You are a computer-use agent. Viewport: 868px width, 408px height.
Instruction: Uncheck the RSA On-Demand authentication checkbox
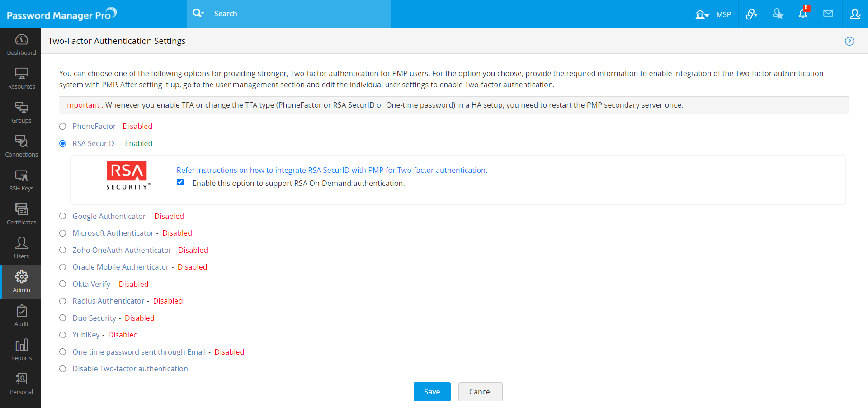click(180, 182)
